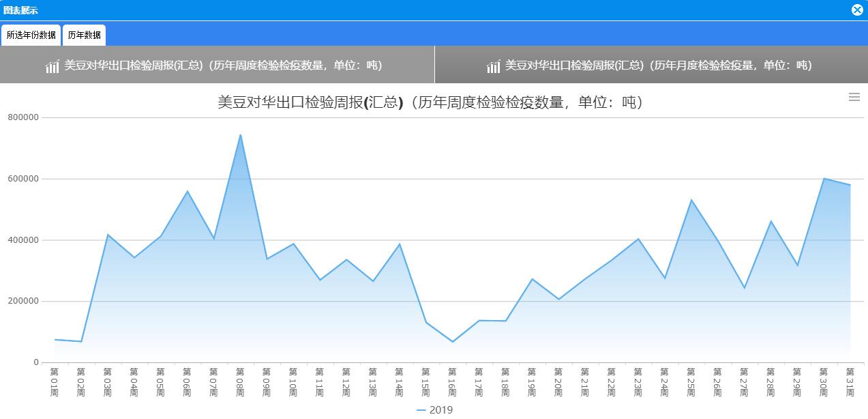Switch to the 所选年份数据 tab
868x419 pixels.
tap(31, 35)
